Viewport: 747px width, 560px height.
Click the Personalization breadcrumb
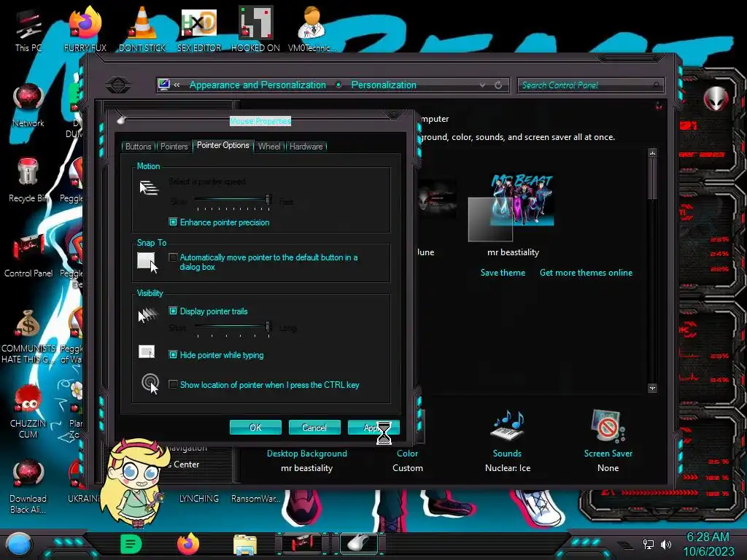coord(384,85)
